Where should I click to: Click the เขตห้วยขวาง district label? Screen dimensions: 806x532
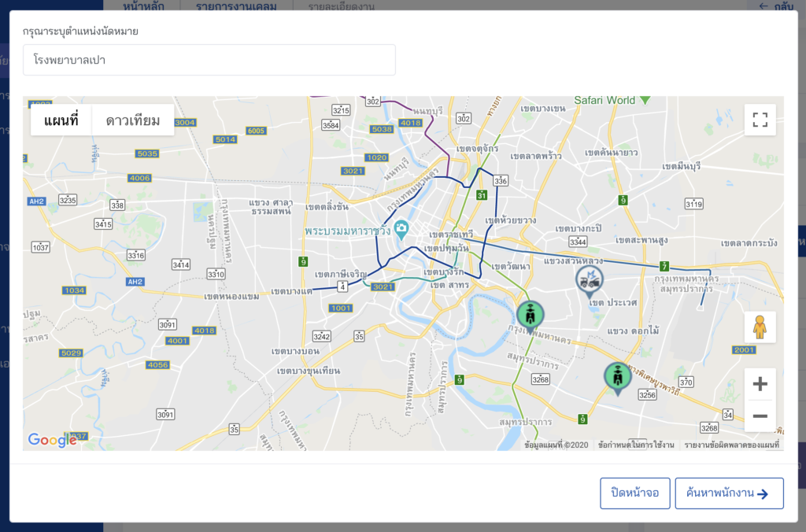[510, 220]
